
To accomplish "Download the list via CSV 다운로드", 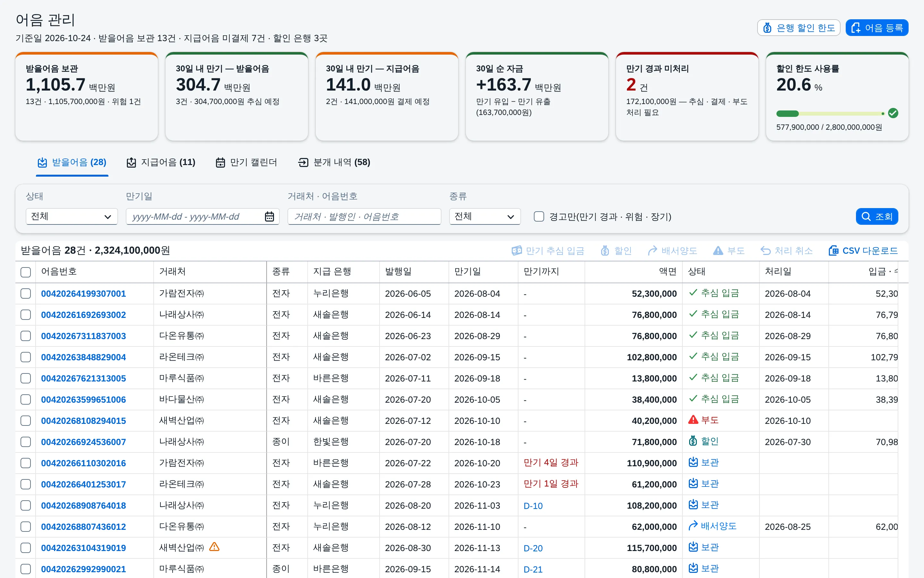I will 863,251.
